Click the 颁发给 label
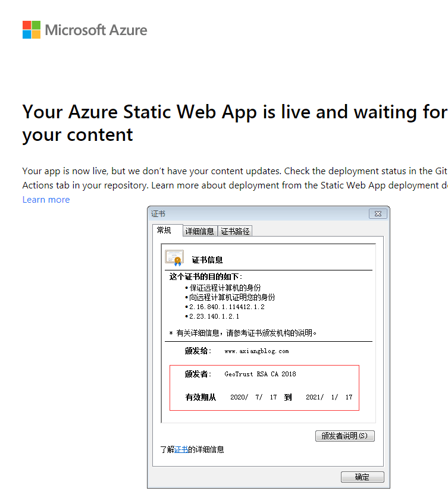Image resolution: width=448 pixels, height=491 pixels. [x=198, y=351]
